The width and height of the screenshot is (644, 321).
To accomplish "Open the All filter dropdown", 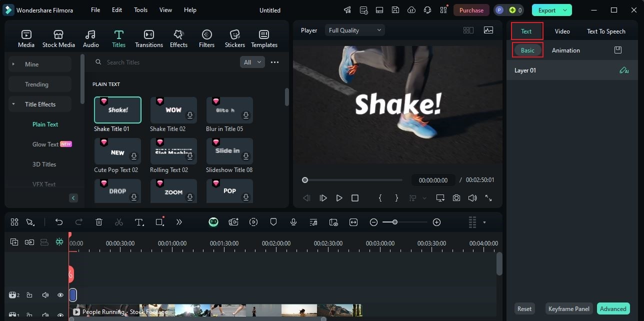I will (252, 62).
